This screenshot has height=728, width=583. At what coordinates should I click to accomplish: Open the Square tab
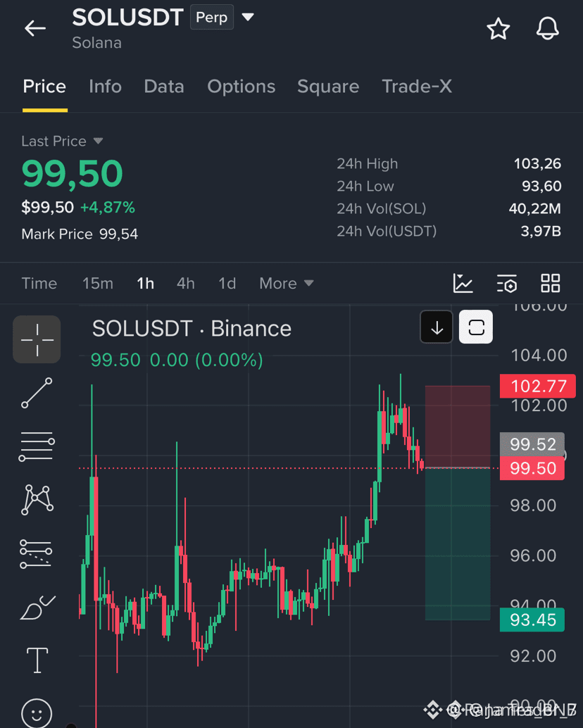tap(328, 87)
